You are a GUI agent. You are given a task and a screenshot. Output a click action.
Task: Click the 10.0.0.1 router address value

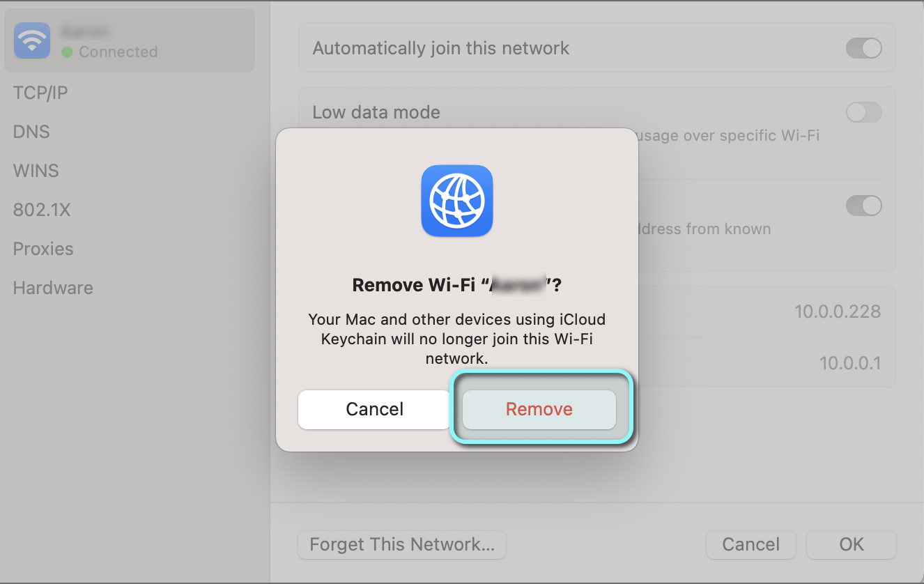click(850, 363)
